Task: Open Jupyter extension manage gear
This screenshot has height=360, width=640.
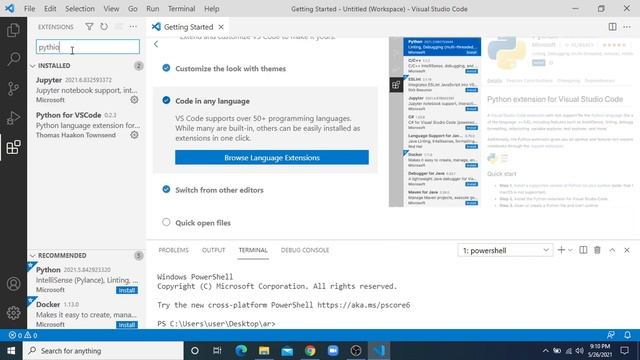Action: pos(134,100)
